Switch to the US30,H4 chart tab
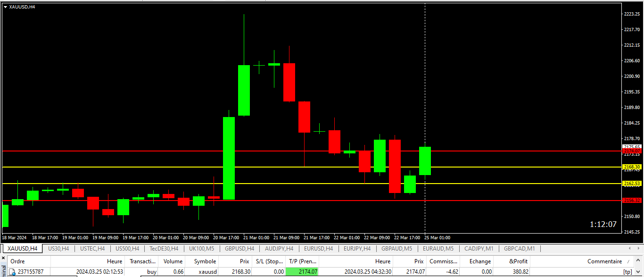Viewport: 644px width, 277px height. click(x=58, y=249)
